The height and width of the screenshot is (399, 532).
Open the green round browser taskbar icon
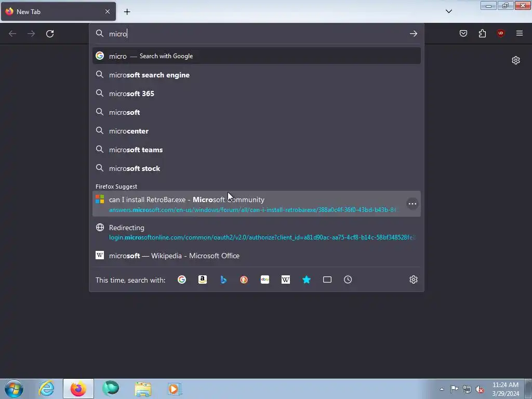point(111,389)
